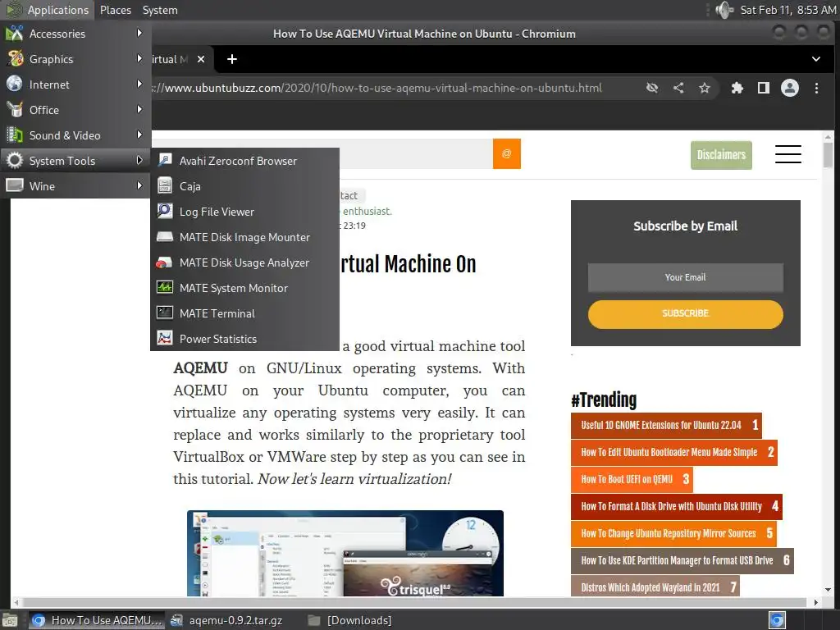The height and width of the screenshot is (630, 840).
Task: Open Power Statistics
Action: pyautogui.click(x=244, y=339)
